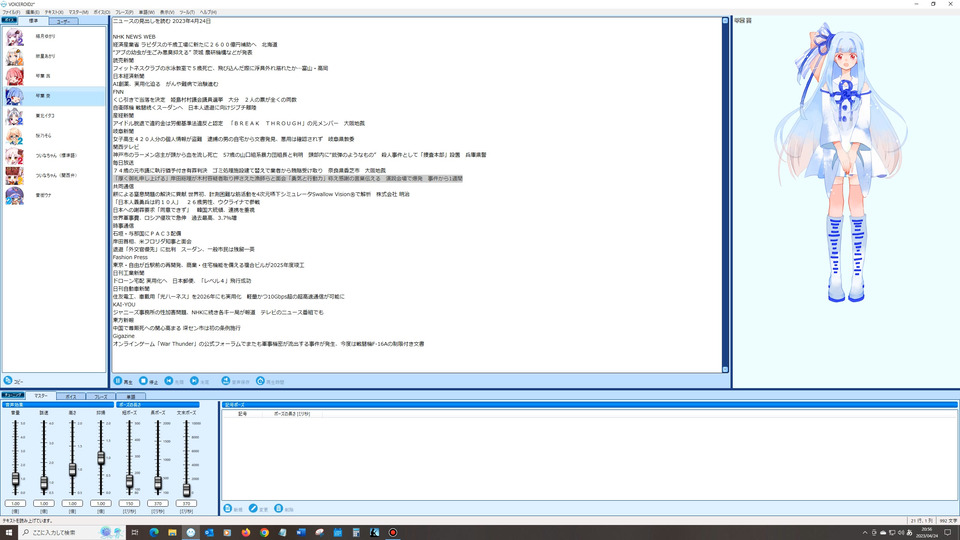Click the 短ポーズ value field showing 150

pyautogui.click(x=129, y=503)
